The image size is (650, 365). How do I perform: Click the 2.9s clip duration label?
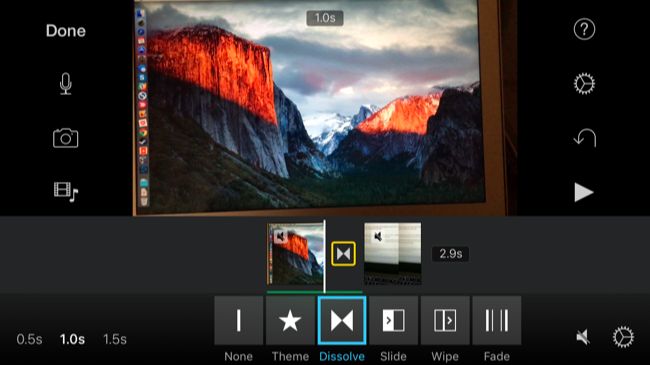click(451, 254)
